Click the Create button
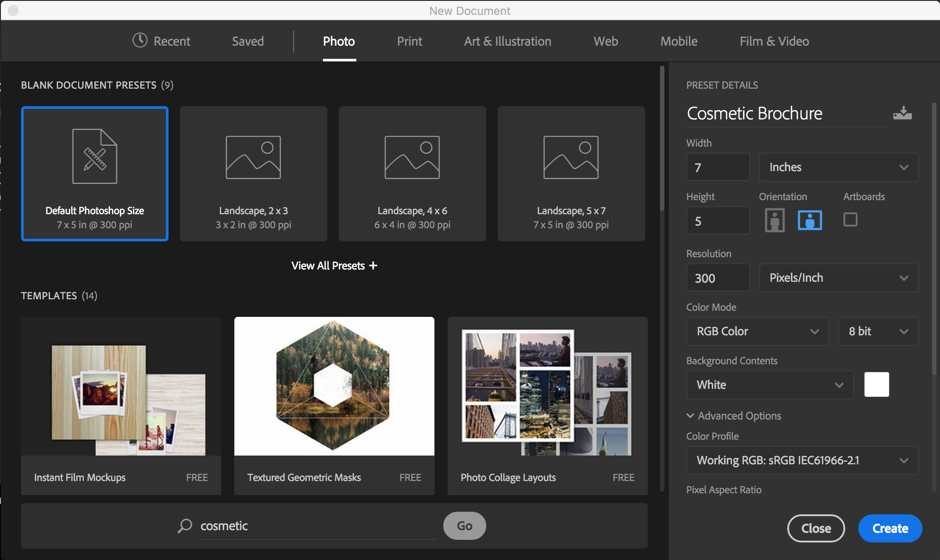The height and width of the screenshot is (560, 940). [890, 528]
